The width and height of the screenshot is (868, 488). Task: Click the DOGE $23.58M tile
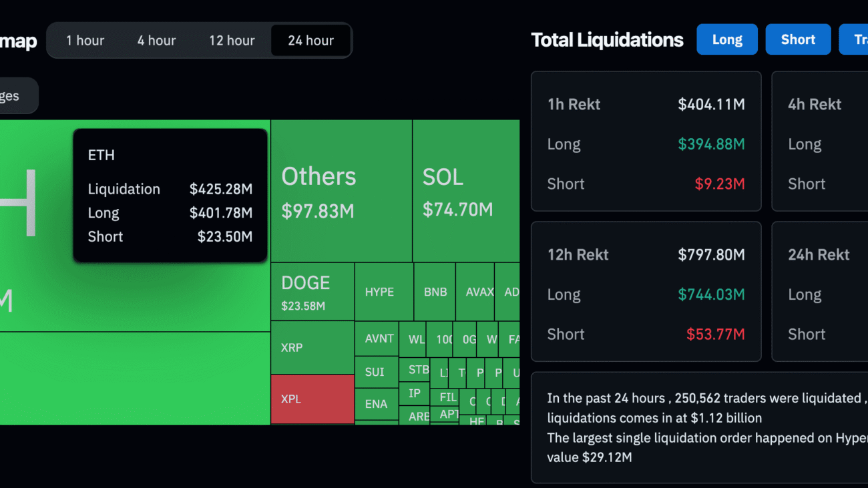coord(312,292)
